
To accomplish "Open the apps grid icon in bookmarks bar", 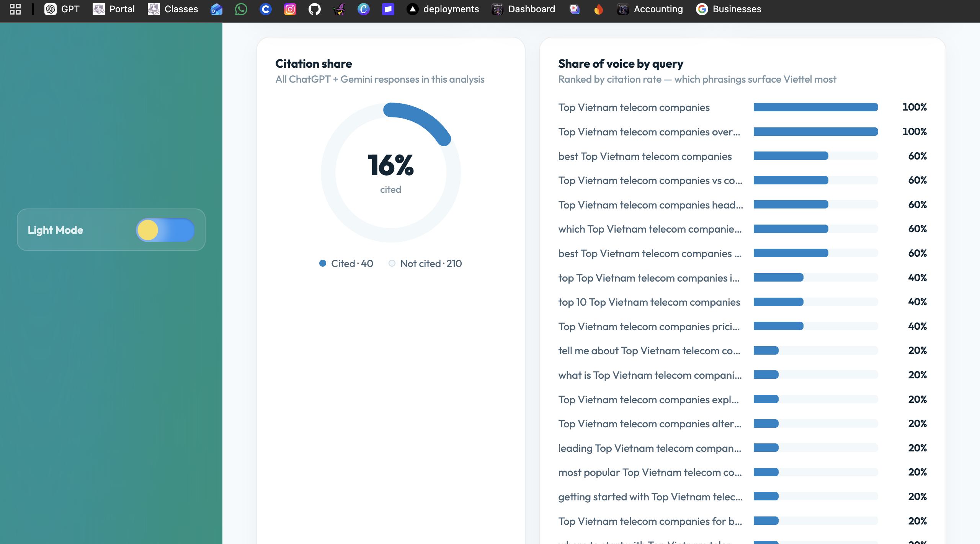I will click(15, 9).
